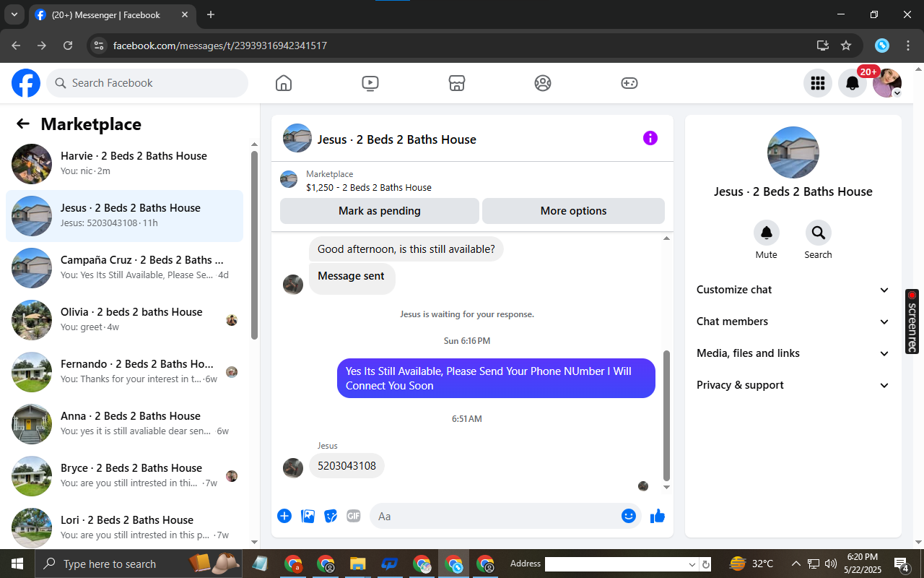924x578 pixels.
Task: Expand Media, files and links section
Action: pos(793,353)
